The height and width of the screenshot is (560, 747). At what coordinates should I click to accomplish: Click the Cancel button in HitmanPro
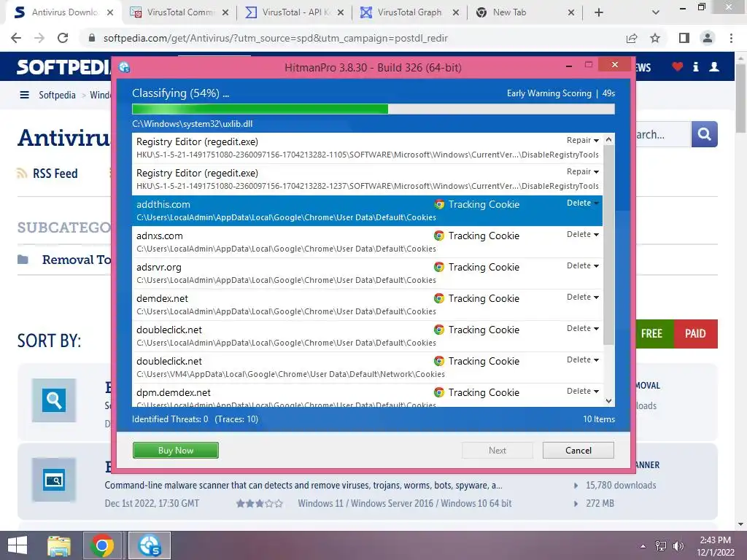pyautogui.click(x=578, y=450)
